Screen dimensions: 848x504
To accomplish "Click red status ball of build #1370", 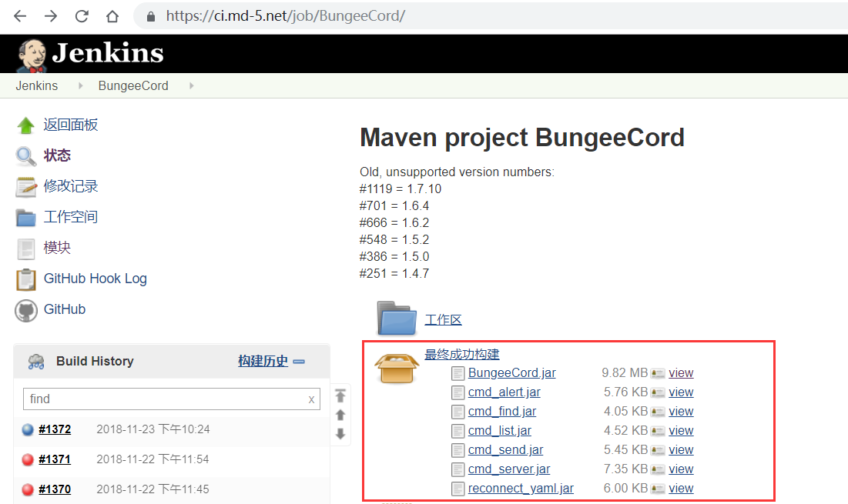I will pos(28,490).
